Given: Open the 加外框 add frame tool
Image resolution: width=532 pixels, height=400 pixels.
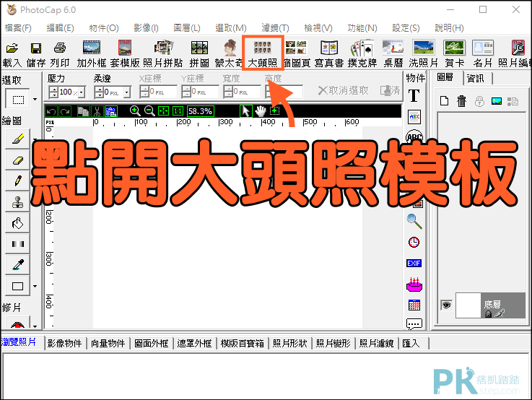Looking at the screenshot, I should click(92, 54).
